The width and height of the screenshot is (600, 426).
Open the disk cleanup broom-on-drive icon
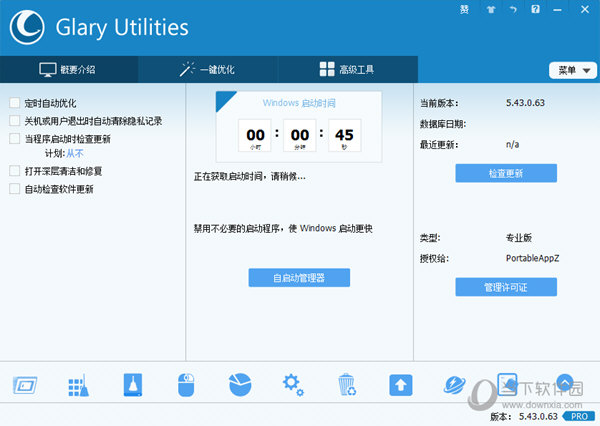pyautogui.click(x=133, y=385)
